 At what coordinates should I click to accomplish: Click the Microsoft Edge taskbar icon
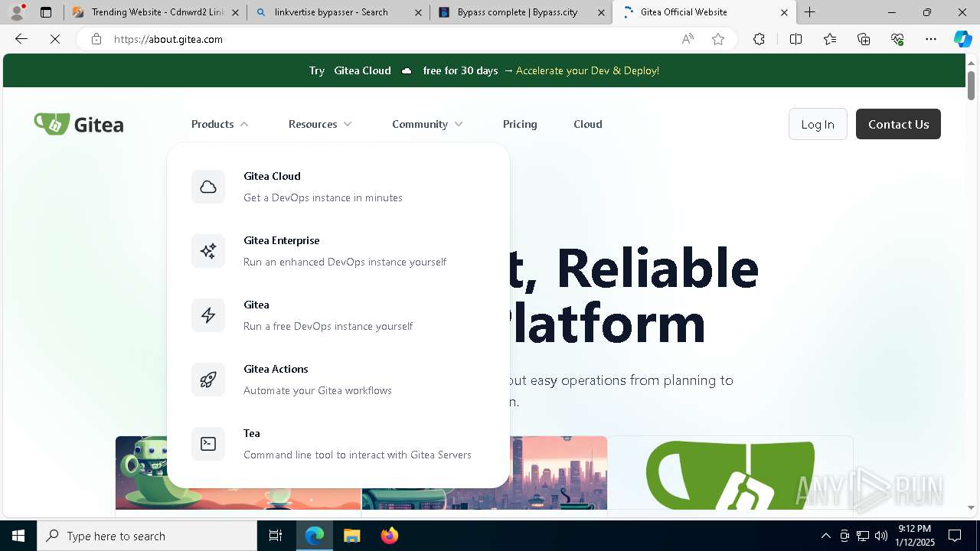tap(315, 536)
